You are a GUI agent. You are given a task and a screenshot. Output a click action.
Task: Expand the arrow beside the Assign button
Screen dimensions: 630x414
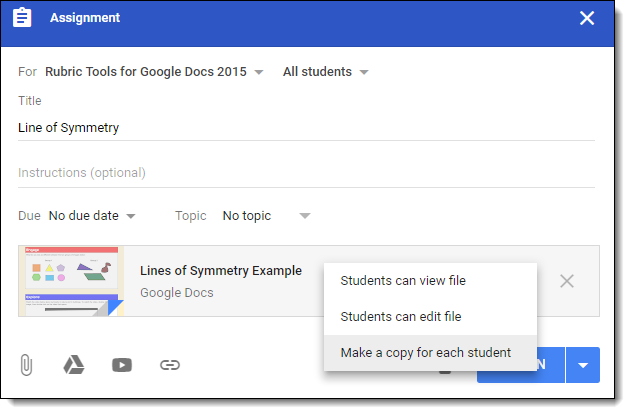tap(583, 365)
